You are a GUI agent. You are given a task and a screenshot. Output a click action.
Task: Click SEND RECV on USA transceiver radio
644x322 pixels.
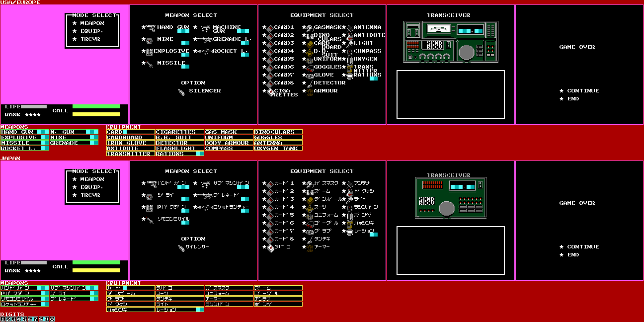click(435, 45)
